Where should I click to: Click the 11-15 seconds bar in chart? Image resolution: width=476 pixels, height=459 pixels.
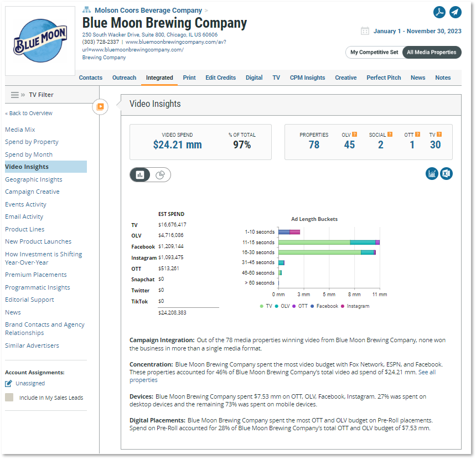pos(329,243)
